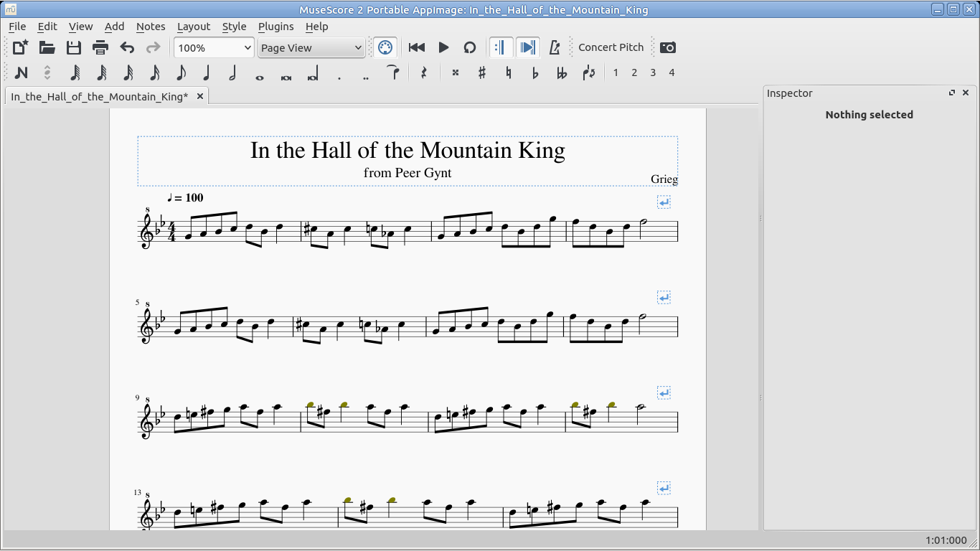
Task: Toggle loop playback
Action: (470, 47)
